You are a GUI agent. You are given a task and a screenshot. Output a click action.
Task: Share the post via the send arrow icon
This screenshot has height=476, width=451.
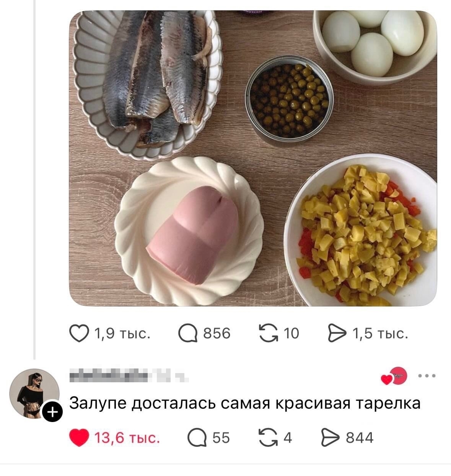point(336,334)
